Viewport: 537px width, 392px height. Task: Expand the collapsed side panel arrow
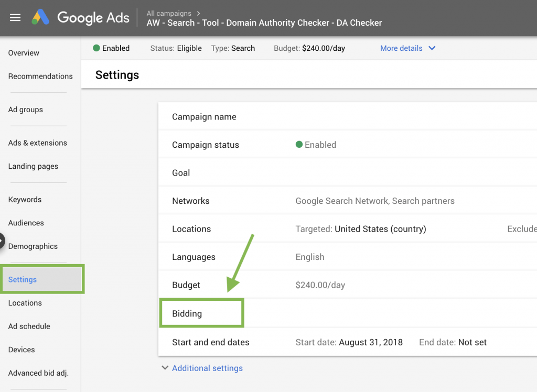(x=2, y=241)
